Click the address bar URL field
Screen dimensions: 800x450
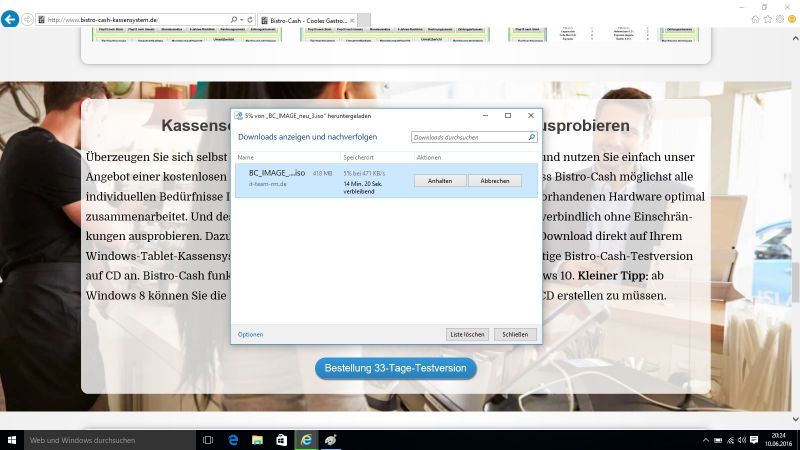138,20
